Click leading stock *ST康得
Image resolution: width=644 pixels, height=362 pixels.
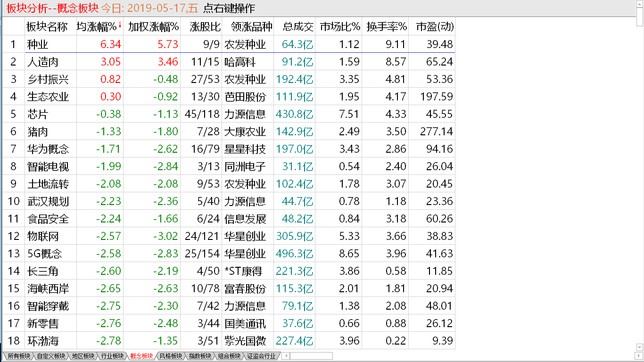243,271
